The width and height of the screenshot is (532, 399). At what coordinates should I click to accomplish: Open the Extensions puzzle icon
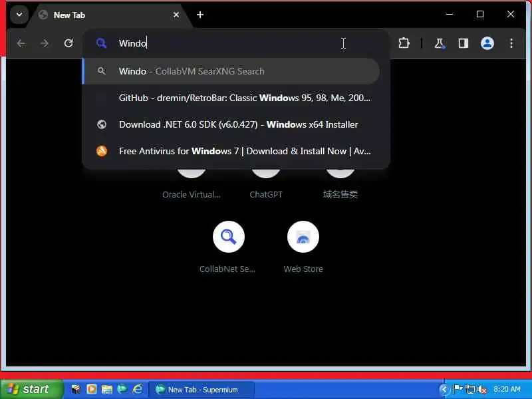[x=404, y=43]
